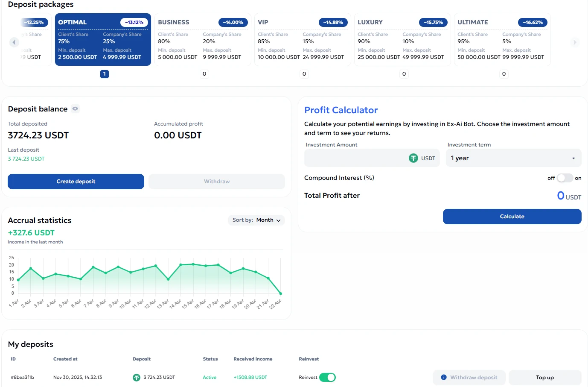The height and width of the screenshot is (387, 588).
Task: Click the Deposit column header
Action: 142,359
